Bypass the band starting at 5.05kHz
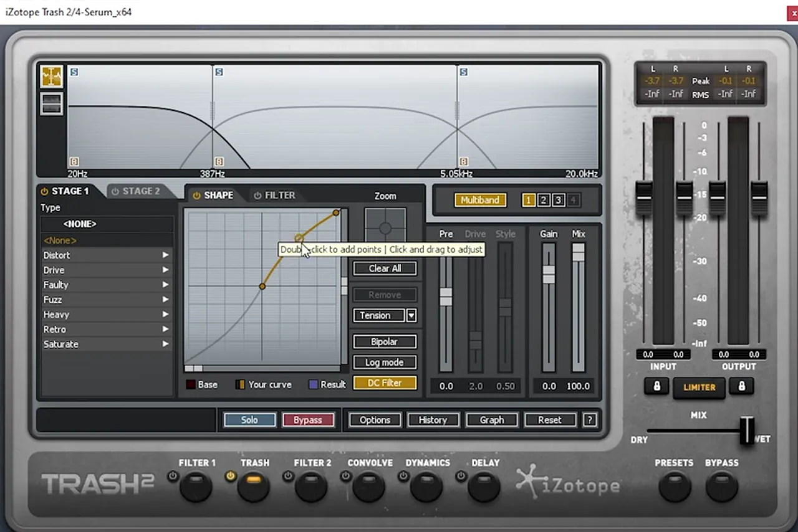 tap(463, 161)
